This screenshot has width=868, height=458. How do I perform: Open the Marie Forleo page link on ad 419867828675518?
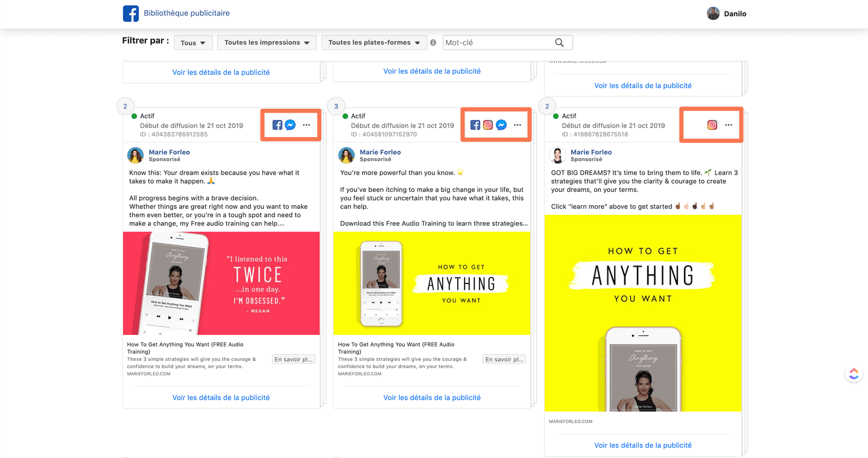591,152
